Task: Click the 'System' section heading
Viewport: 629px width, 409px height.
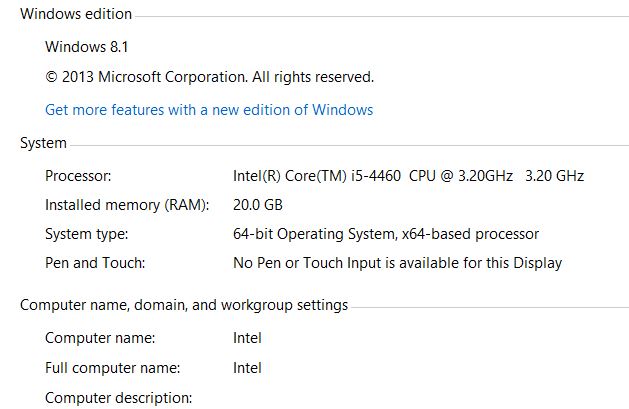Action: (43, 143)
